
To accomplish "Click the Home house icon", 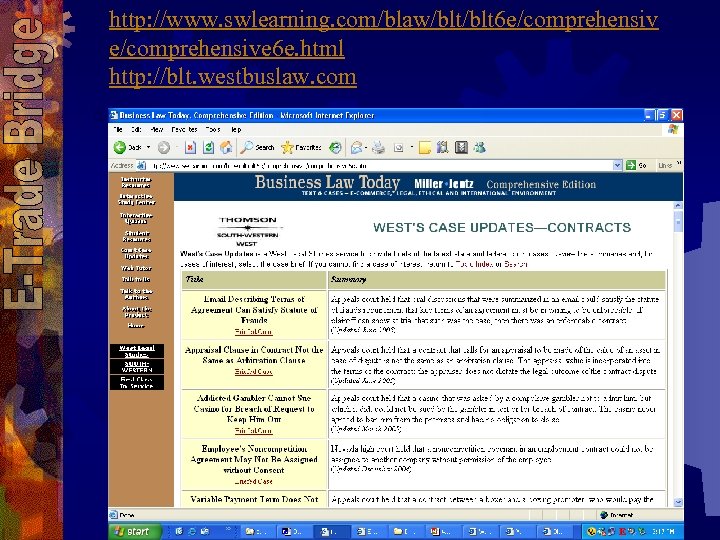I will click(225, 147).
